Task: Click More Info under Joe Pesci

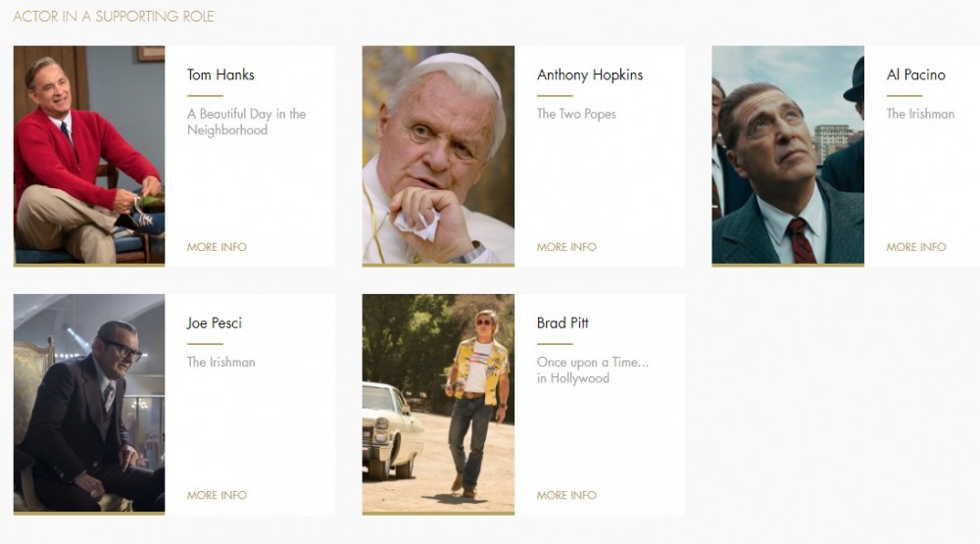Action: pos(217,495)
